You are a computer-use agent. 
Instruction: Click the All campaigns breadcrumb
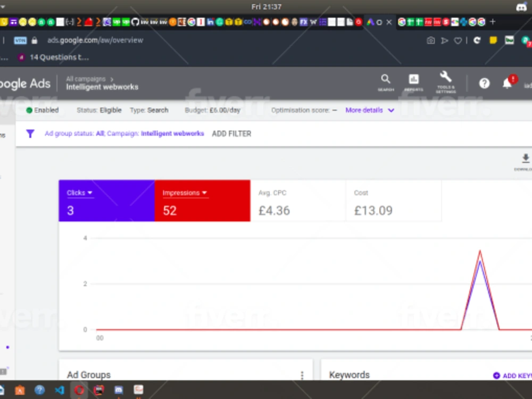86,79
